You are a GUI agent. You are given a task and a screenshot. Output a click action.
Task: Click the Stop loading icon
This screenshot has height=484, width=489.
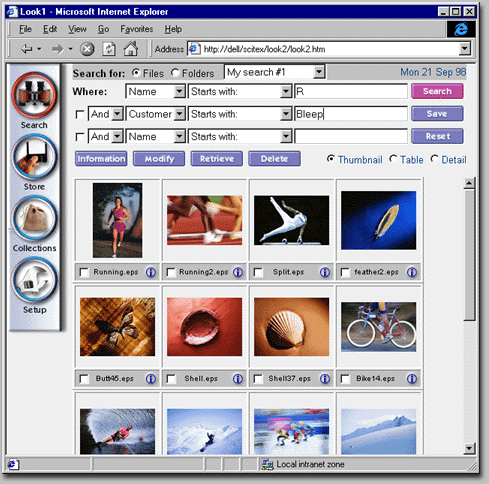pos(87,49)
